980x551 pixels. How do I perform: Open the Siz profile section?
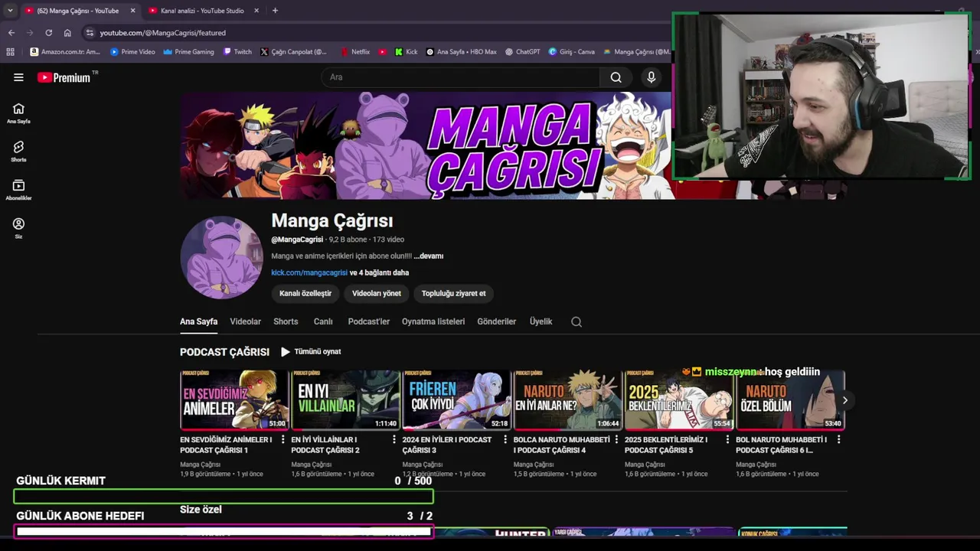pos(18,228)
